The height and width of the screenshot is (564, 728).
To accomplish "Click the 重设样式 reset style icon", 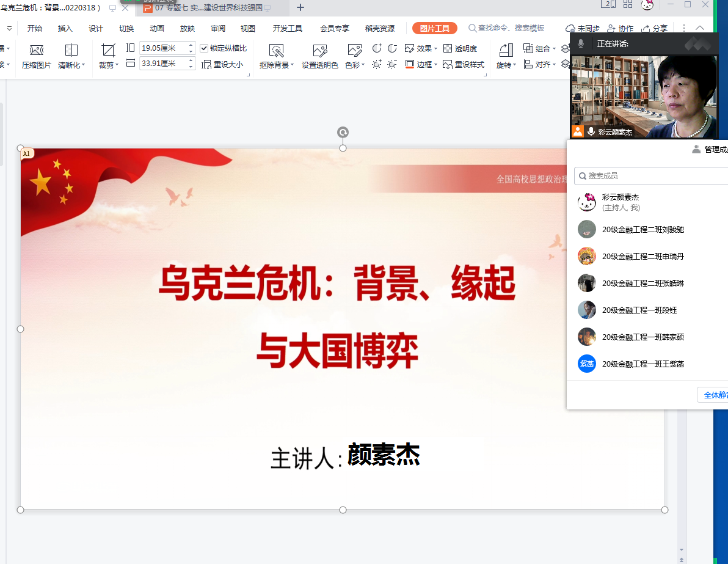I will point(464,64).
